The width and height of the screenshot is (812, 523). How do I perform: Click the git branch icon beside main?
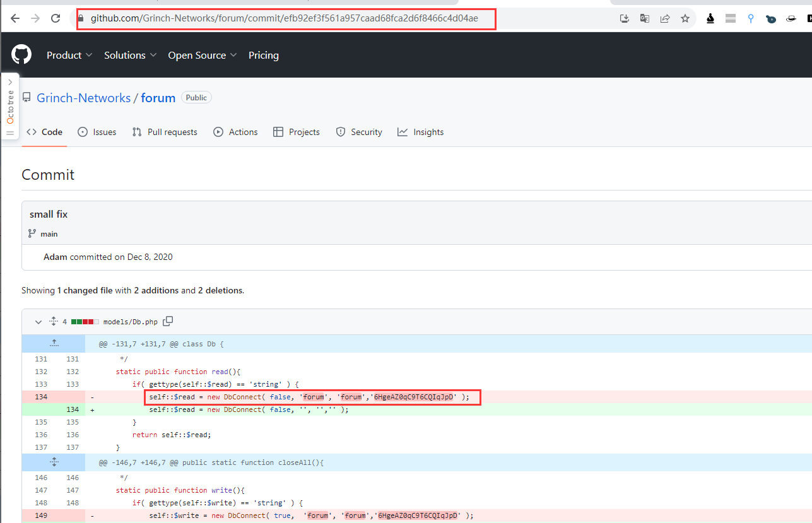(32, 233)
